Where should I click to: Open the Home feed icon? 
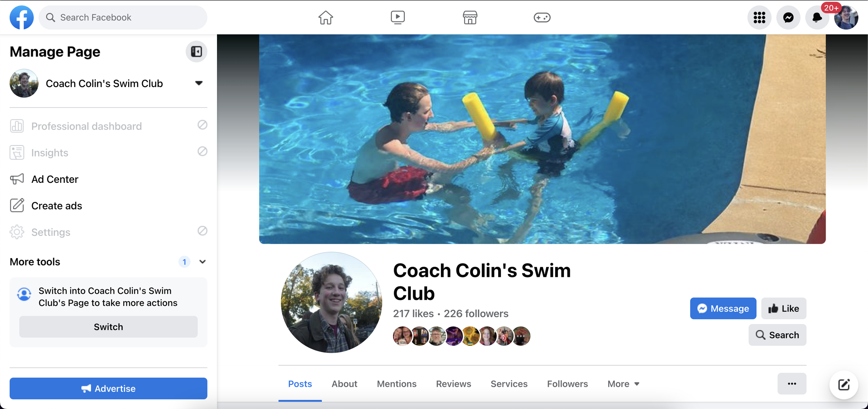(325, 17)
